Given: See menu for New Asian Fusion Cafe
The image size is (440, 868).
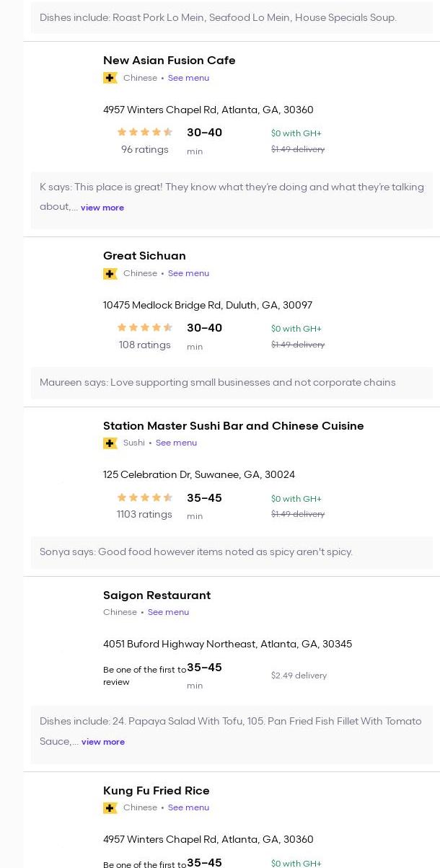Looking at the screenshot, I should [188, 78].
